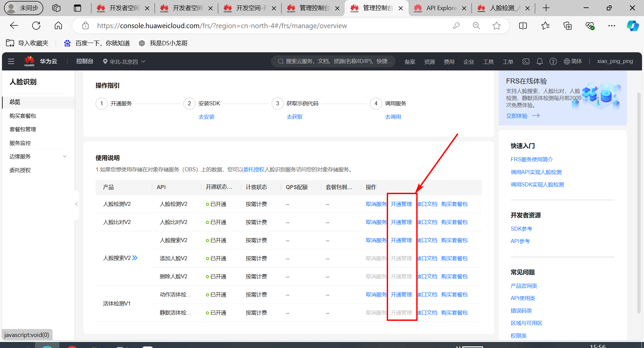This screenshot has height=348, width=644.
Task: Open the 简体 language selector
Action: click(x=573, y=61)
